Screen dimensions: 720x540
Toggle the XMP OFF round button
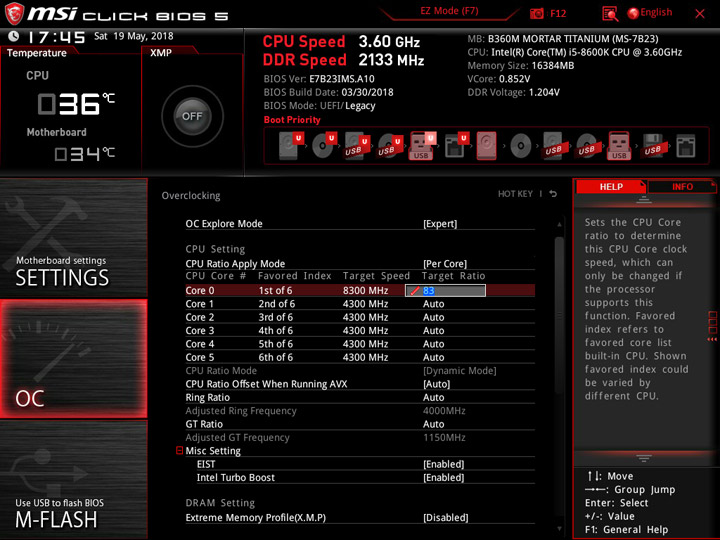[x=192, y=116]
